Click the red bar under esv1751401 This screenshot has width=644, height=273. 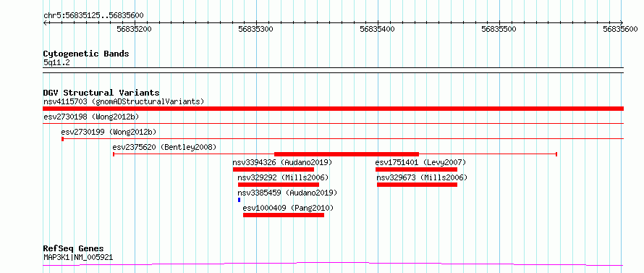click(x=416, y=169)
